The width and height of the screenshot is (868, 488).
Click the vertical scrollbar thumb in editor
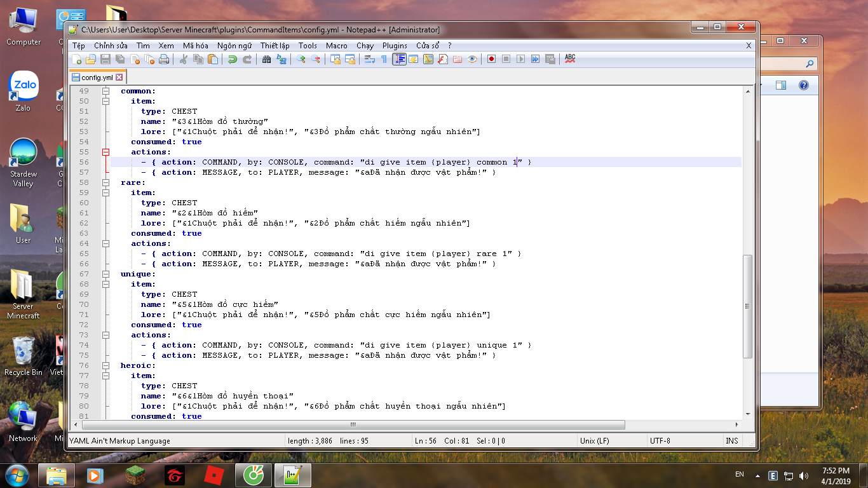coord(748,305)
